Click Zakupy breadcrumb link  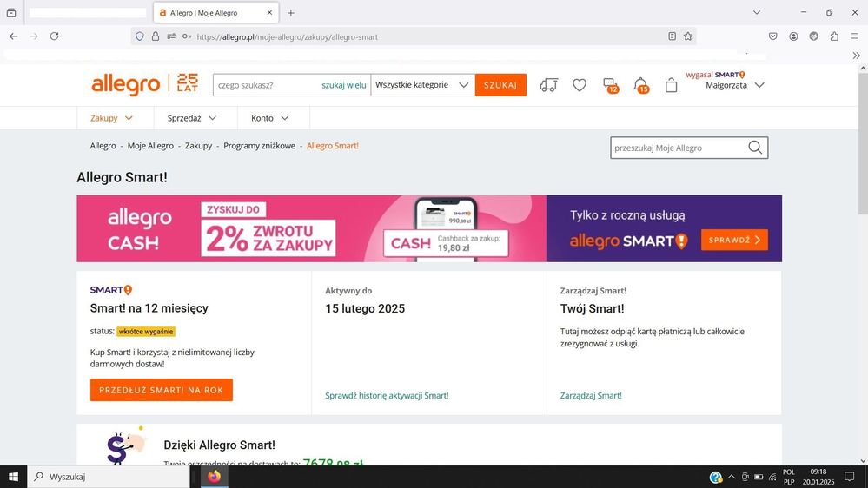198,146
